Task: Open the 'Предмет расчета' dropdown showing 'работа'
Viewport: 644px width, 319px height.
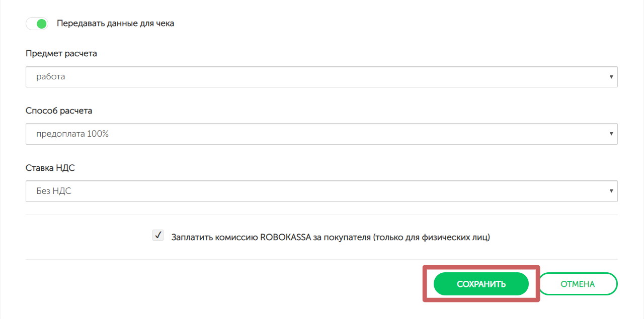Action: click(x=321, y=77)
